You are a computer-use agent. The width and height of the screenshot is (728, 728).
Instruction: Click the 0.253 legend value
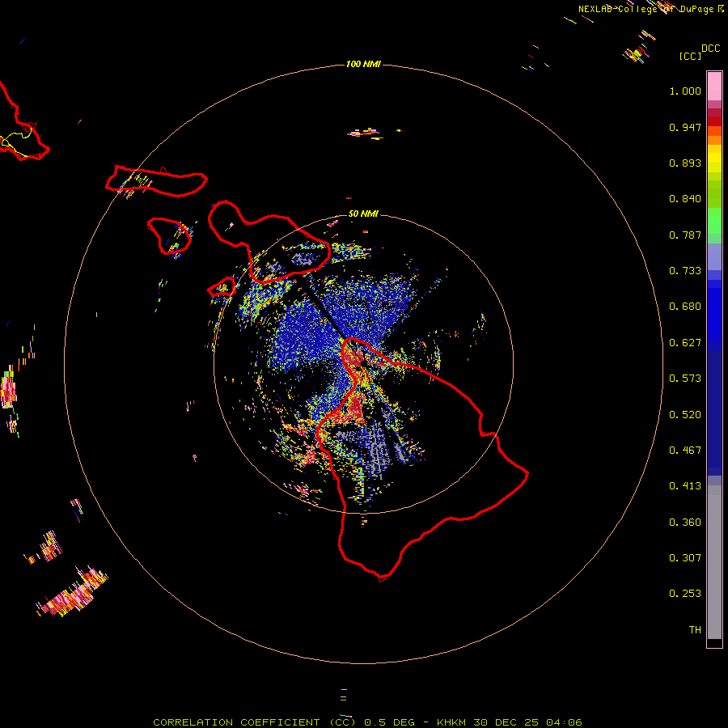pos(685,594)
